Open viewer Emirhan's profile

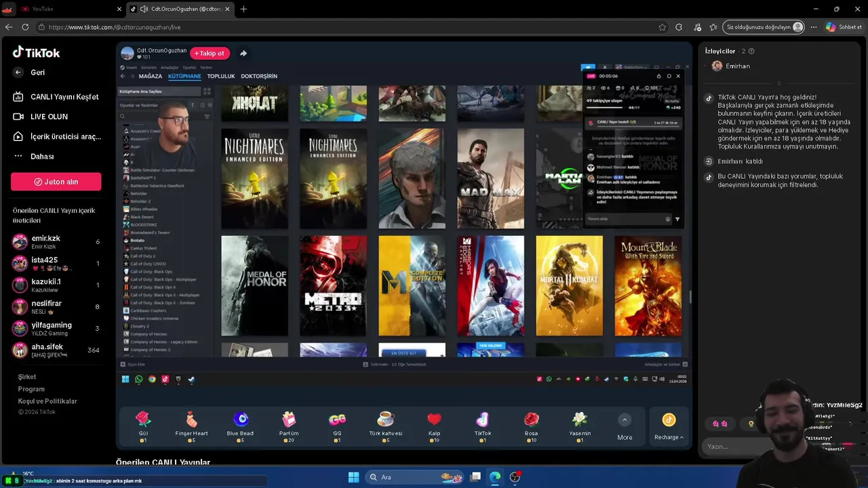[731, 66]
